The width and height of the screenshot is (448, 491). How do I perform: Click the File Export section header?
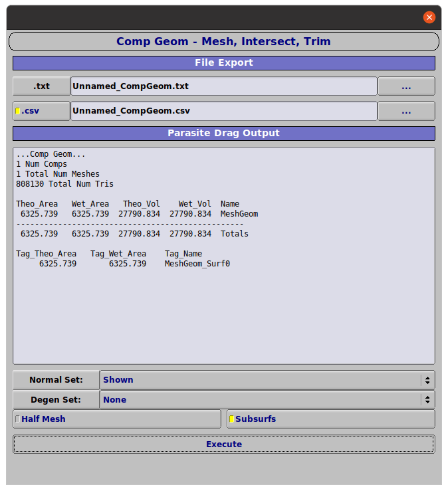click(223, 63)
